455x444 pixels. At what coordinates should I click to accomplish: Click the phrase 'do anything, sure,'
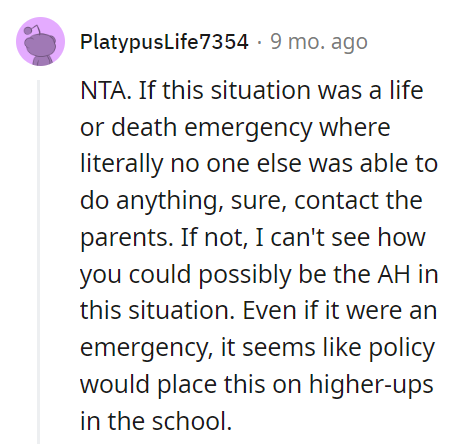183,201
